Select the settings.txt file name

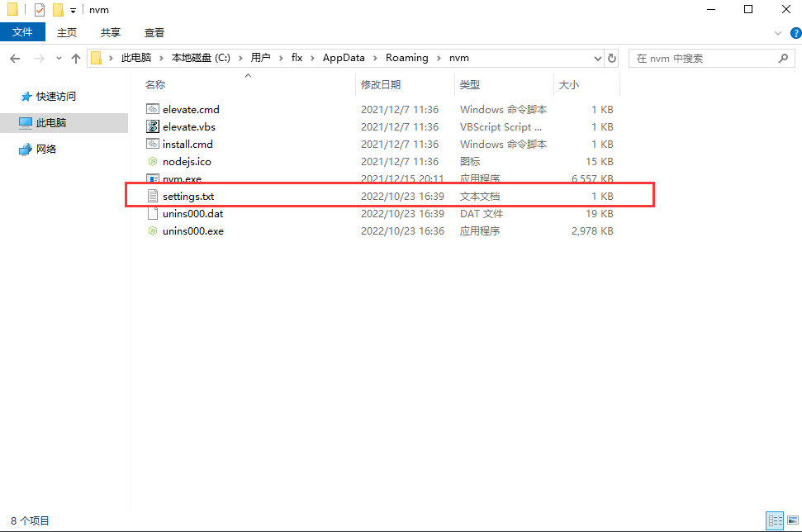(x=188, y=196)
